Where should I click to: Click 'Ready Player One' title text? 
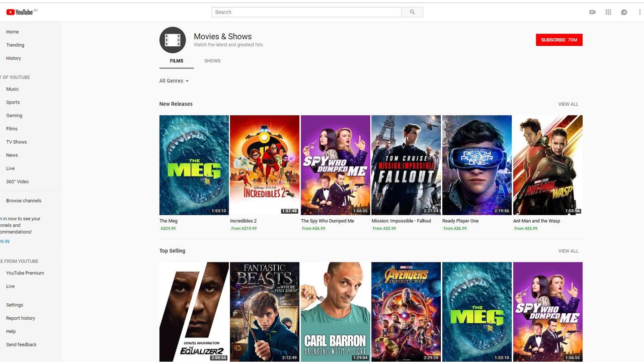coord(460,221)
